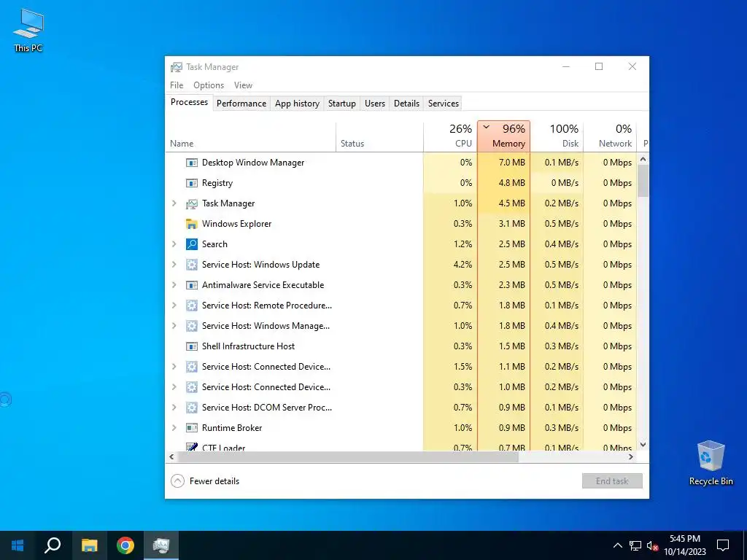Switch to the Performance tab
Viewport: 747px width, 560px height.
pyautogui.click(x=241, y=104)
